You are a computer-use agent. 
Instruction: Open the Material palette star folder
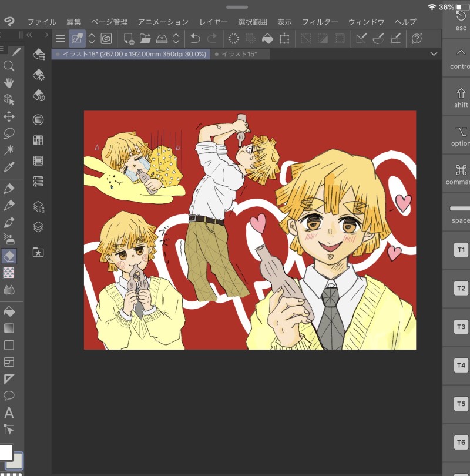tap(38, 252)
